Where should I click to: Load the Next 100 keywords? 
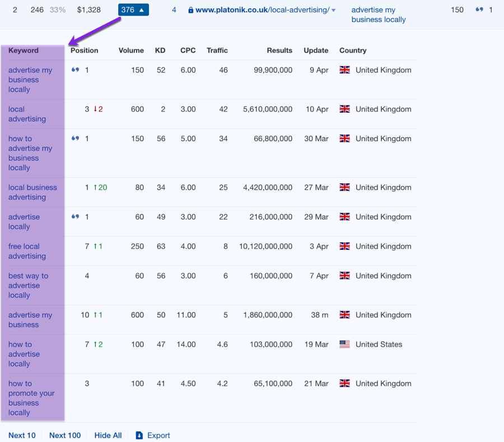(65, 435)
